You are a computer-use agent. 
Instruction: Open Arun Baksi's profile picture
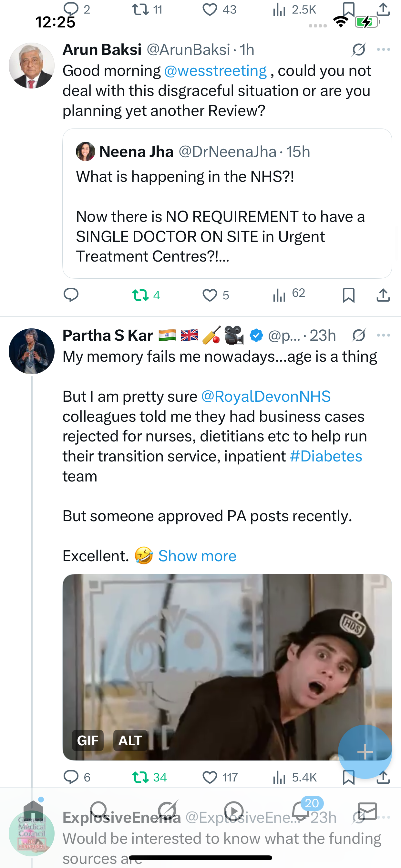point(32,65)
